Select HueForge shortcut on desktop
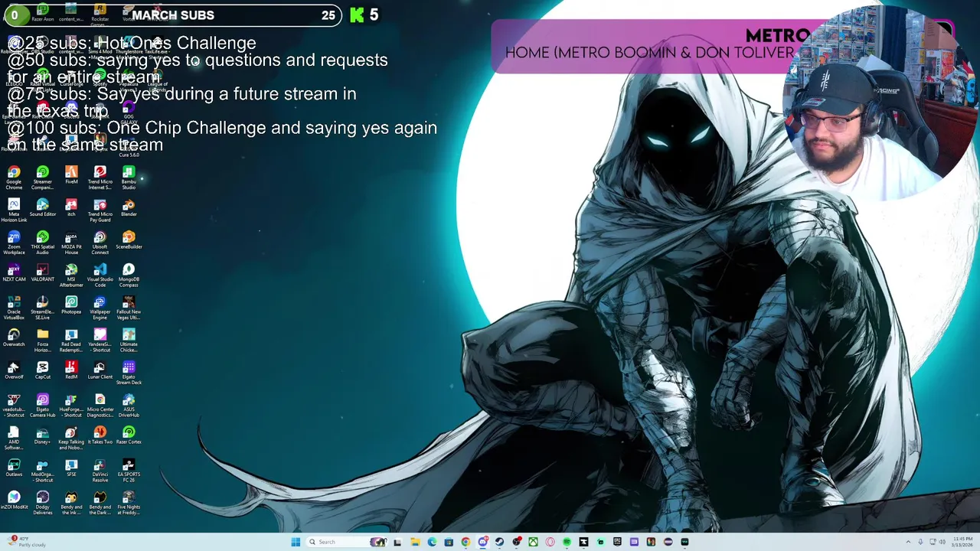Image resolution: width=980 pixels, height=551 pixels. click(x=71, y=406)
